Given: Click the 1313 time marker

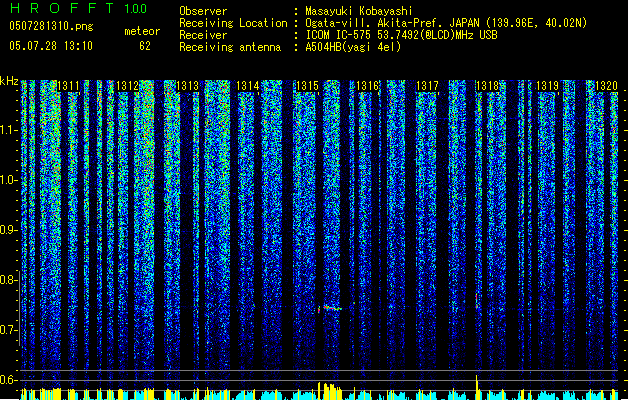Looking at the screenshot, I should tap(187, 86).
